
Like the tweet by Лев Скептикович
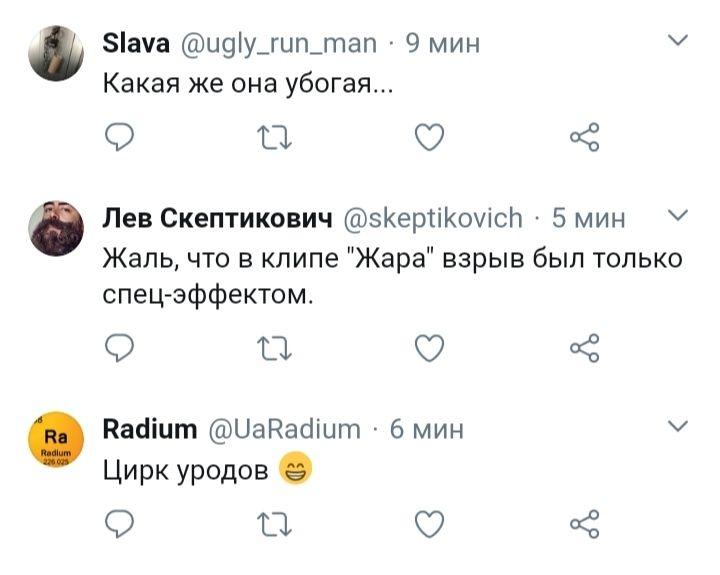pos(428,348)
